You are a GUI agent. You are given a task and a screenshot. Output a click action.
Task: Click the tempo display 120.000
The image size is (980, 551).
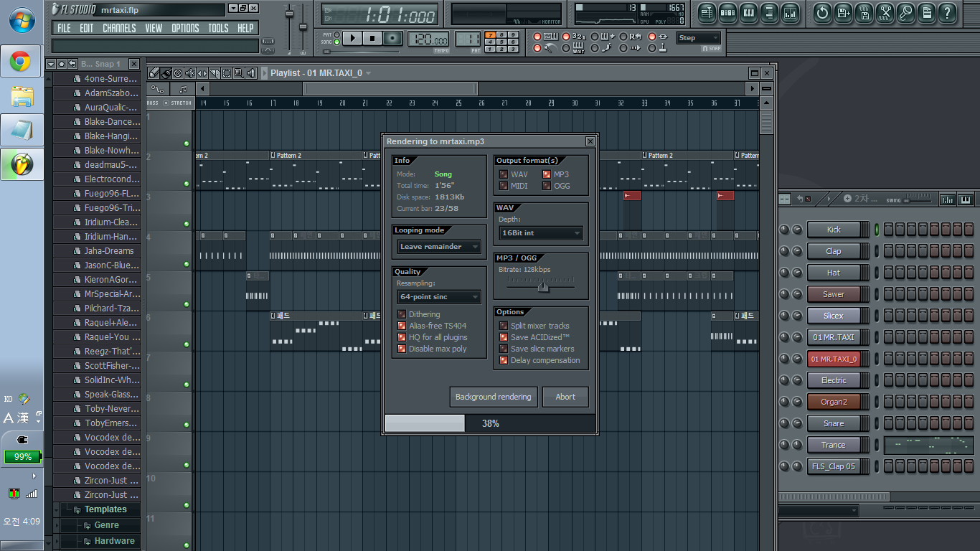point(429,39)
